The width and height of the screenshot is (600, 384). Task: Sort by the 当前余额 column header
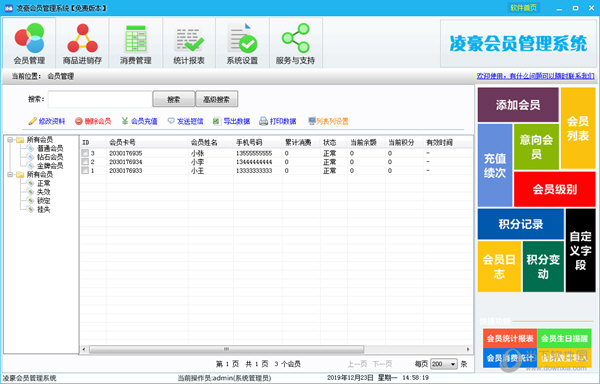coord(363,142)
